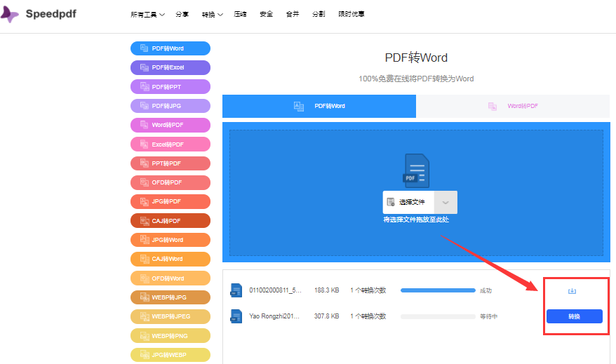
Task: Select Word转PDF in the sidebar
Action: pos(170,125)
